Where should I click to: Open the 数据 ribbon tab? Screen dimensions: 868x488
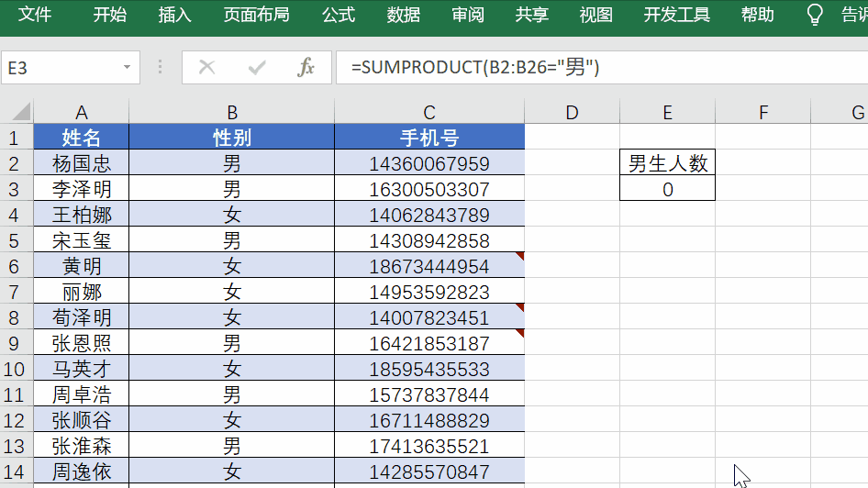pyautogui.click(x=404, y=15)
